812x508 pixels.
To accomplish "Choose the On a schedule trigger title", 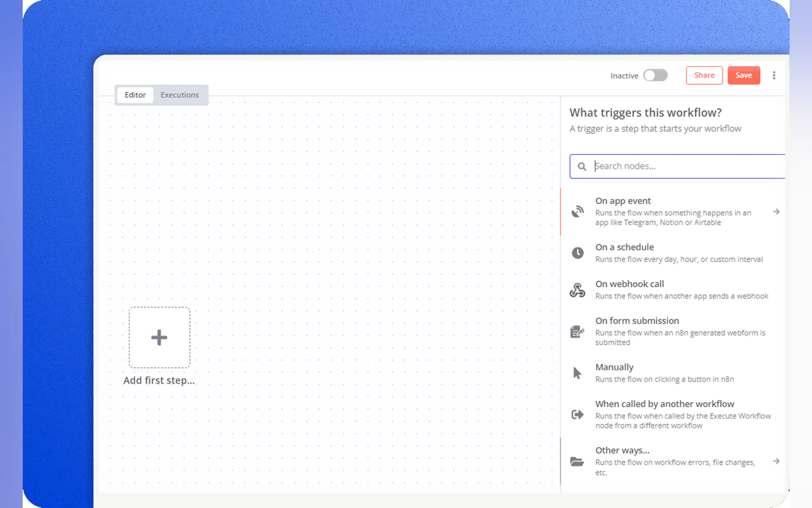I will (624, 247).
